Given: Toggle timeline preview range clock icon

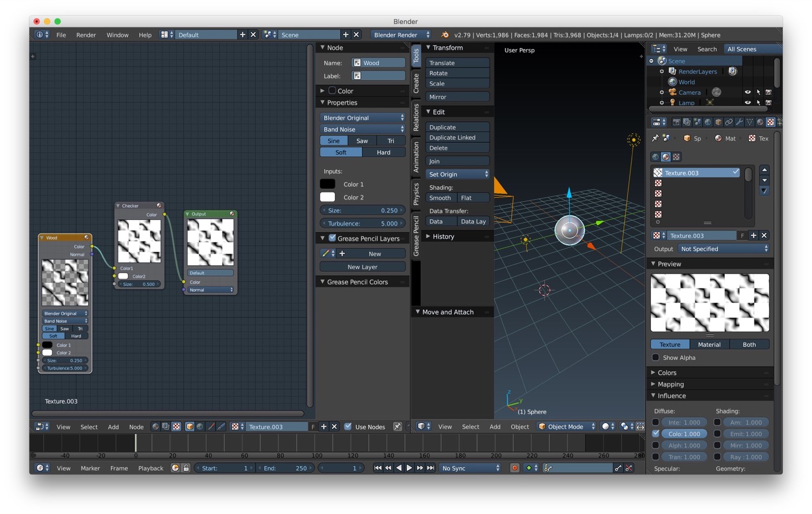Looking at the screenshot, I should click(175, 468).
